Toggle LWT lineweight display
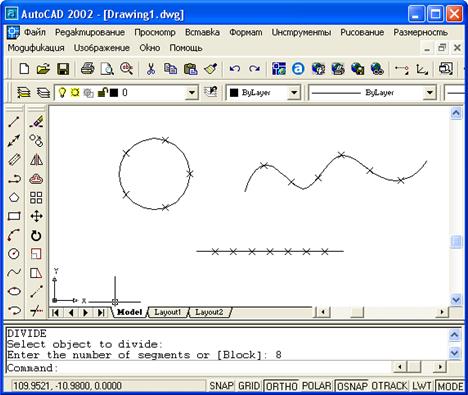 tap(421, 386)
